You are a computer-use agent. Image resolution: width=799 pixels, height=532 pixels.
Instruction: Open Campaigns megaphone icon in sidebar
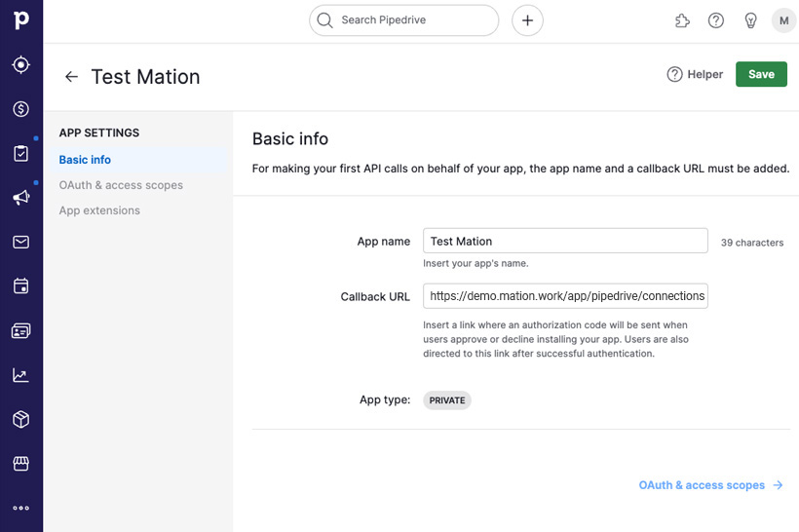click(20, 198)
